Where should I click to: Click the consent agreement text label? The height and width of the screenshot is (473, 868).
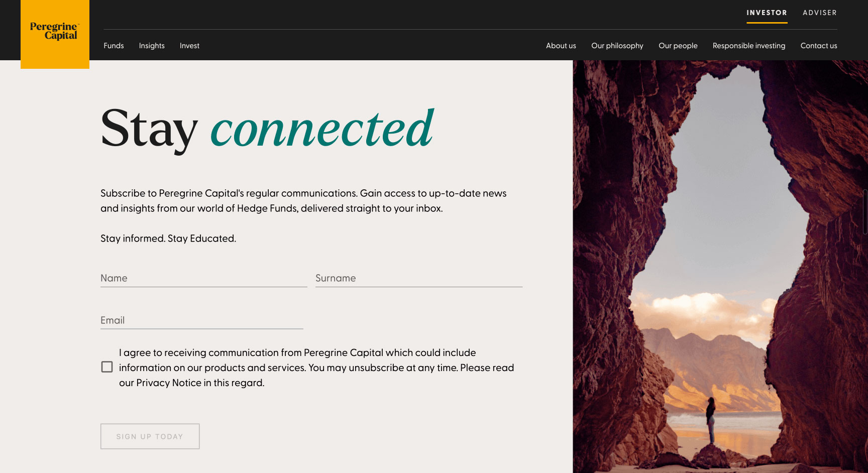click(x=316, y=368)
